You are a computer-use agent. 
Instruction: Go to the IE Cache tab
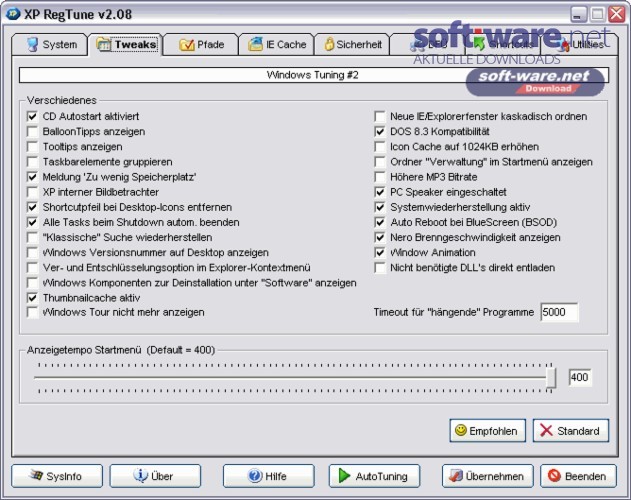click(x=276, y=44)
